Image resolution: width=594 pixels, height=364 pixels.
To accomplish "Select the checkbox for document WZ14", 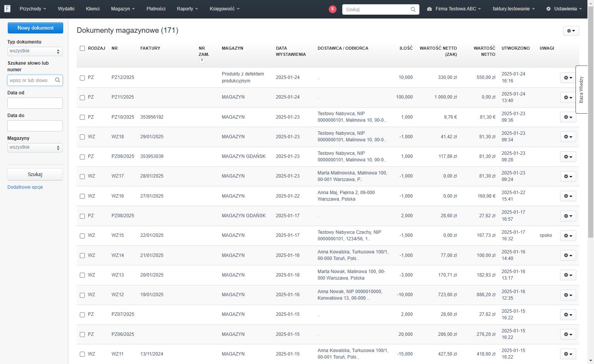I will coord(82,255).
